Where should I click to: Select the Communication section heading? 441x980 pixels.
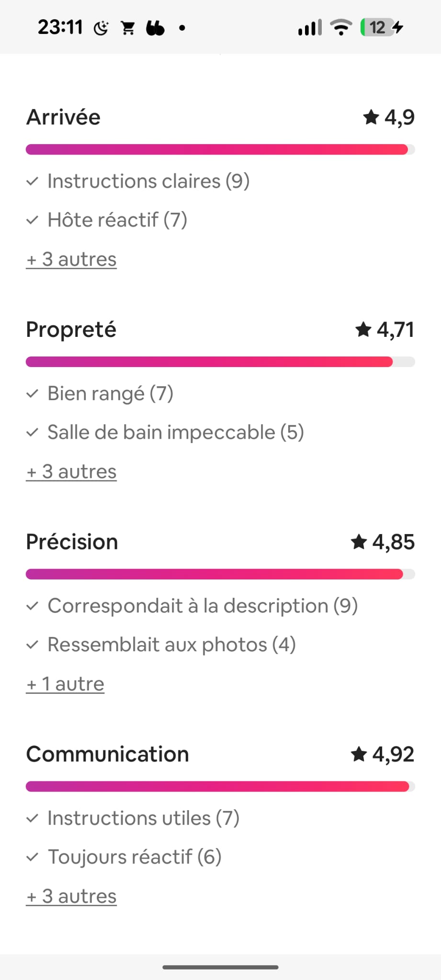point(107,754)
